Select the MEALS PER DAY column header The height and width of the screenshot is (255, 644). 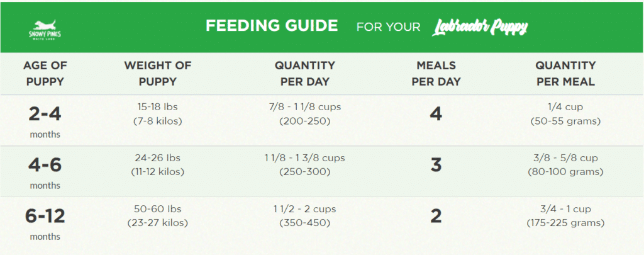coord(436,74)
